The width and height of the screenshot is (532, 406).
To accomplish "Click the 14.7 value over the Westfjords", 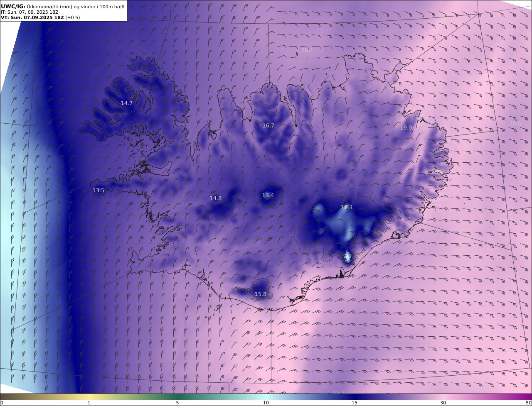I will pyautogui.click(x=127, y=103).
